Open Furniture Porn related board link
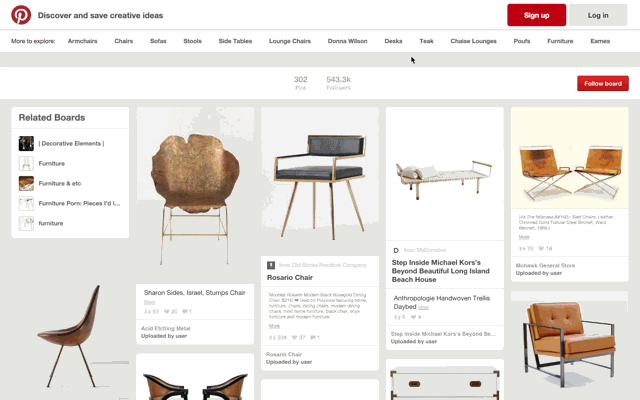 (x=80, y=203)
